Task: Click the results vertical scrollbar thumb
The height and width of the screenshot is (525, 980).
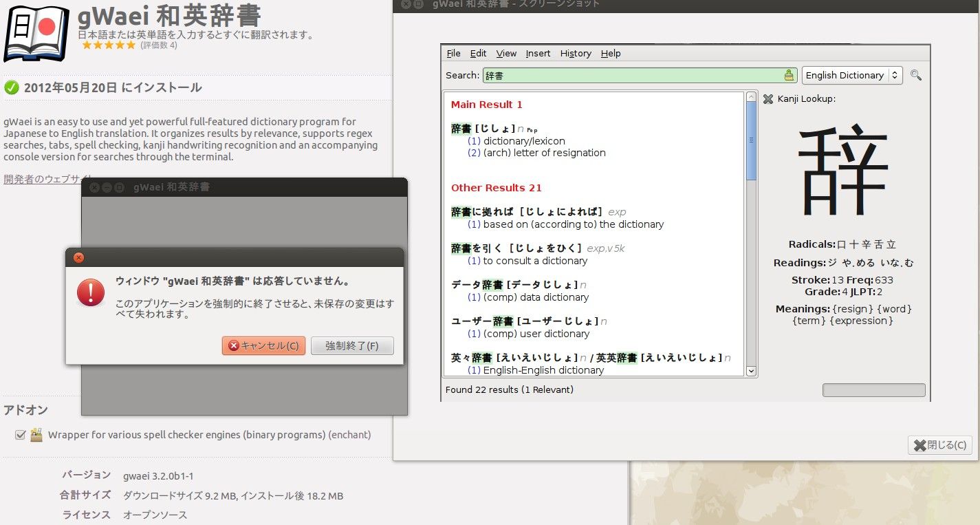Action: (x=752, y=140)
